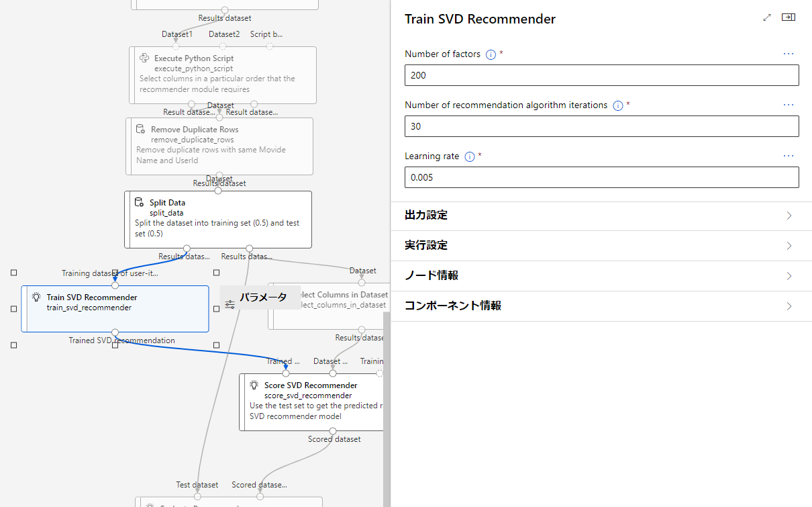Expand the コンポーネント情報 section
The image size is (812, 507).
601,306
